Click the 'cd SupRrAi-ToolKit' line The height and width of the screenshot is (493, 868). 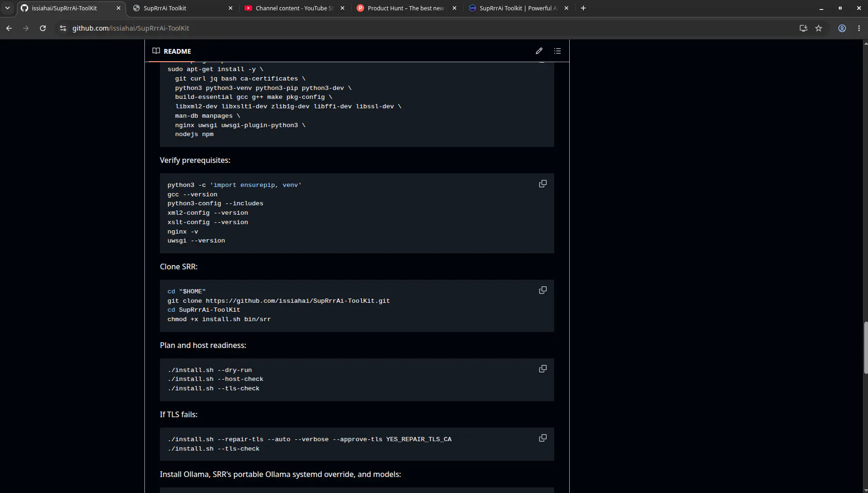pyautogui.click(x=204, y=310)
